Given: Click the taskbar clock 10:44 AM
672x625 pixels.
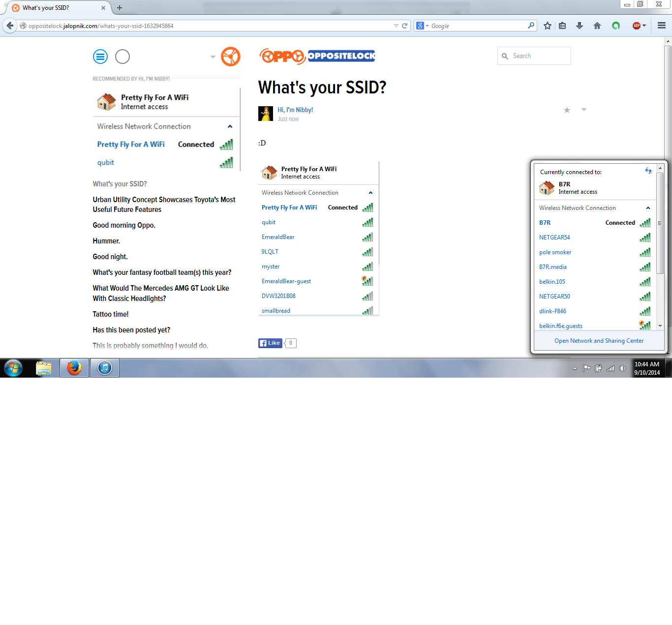Looking at the screenshot, I should tap(647, 368).
